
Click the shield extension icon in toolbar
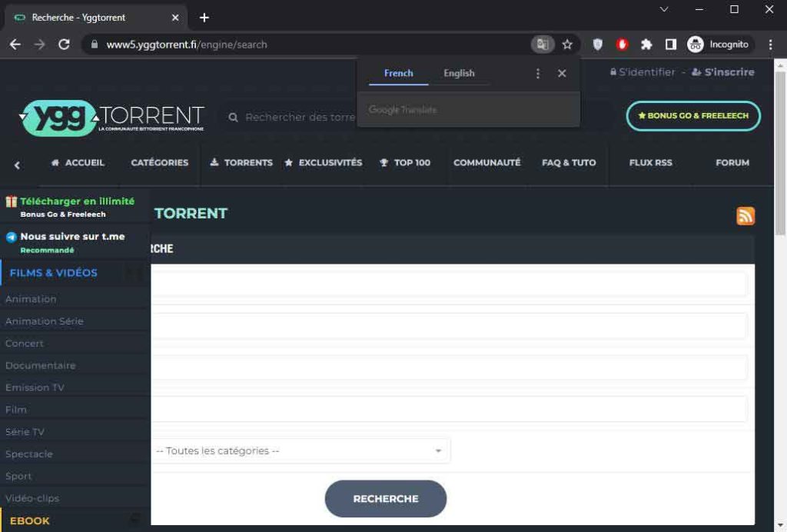[x=599, y=45]
